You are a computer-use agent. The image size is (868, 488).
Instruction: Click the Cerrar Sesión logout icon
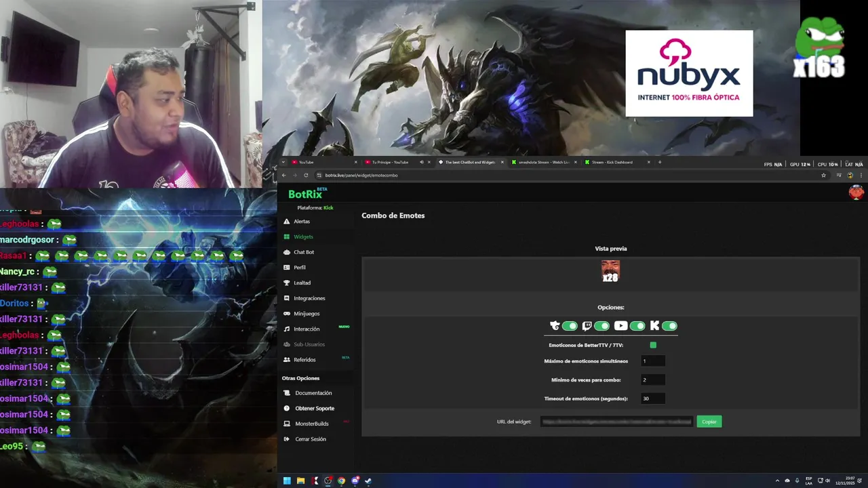tap(287, 439)
